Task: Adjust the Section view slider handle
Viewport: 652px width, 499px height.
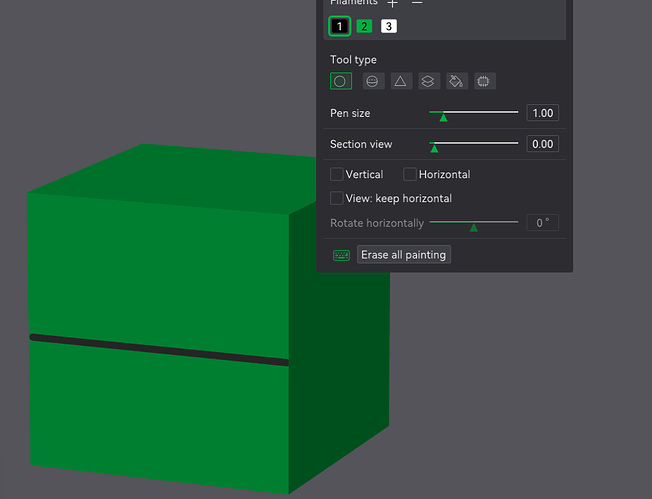Action: [434, 148]
